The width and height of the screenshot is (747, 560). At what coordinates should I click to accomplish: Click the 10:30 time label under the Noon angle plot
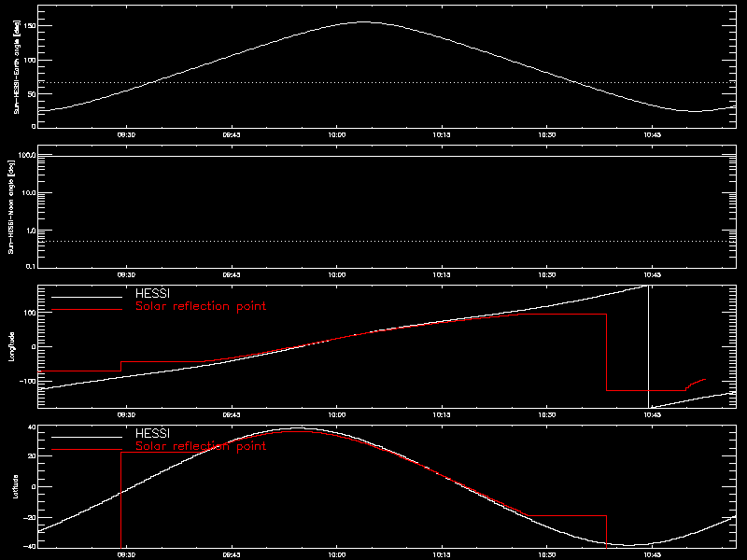(x=547, y=275)
